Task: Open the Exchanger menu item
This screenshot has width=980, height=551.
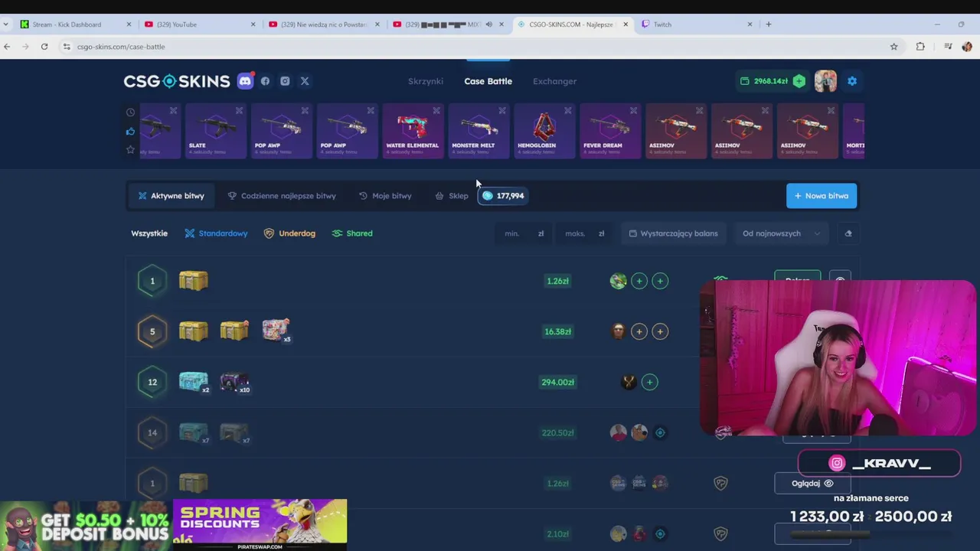Action: 555,81
